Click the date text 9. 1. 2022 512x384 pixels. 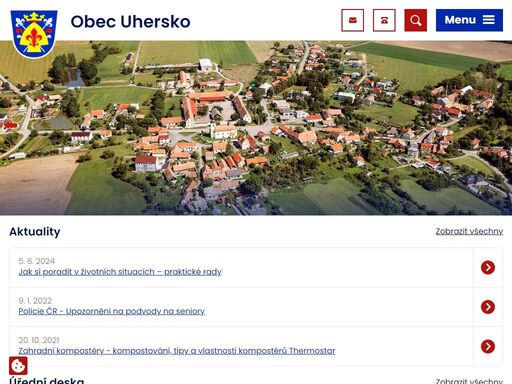[35, 301]
